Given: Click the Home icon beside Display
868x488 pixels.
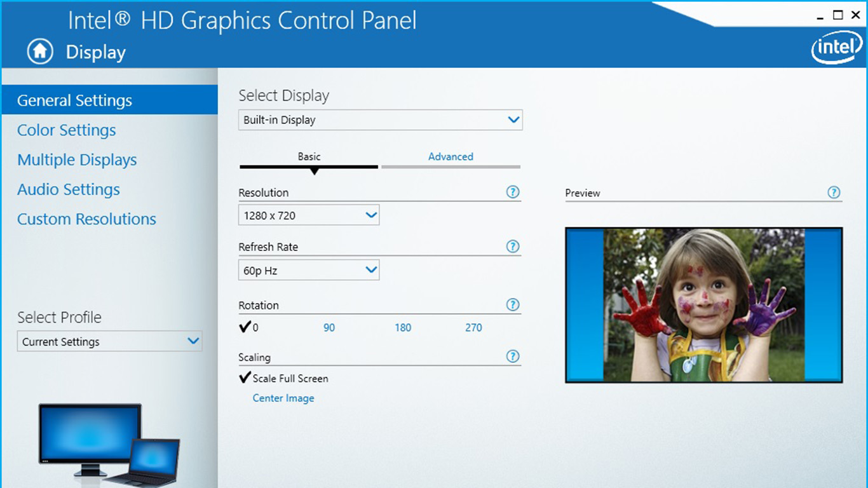Looking at the screenshot, I should [x=39, y=51].
